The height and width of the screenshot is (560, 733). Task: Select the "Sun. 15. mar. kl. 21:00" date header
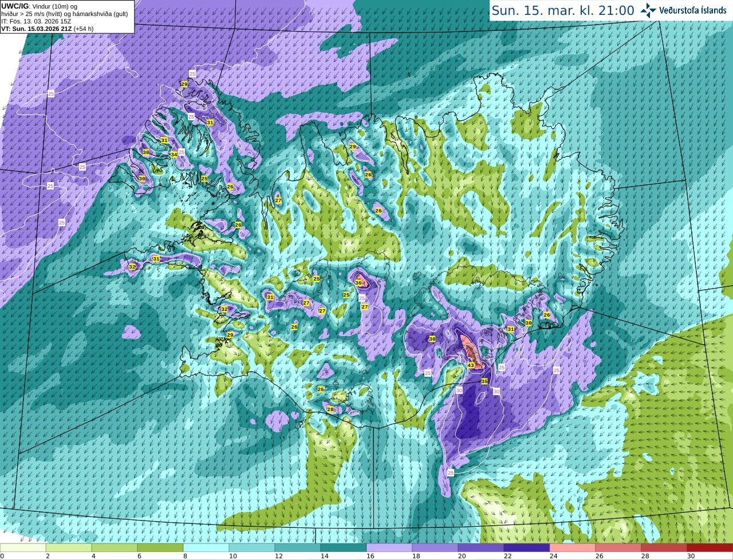[x=563, y=10]
